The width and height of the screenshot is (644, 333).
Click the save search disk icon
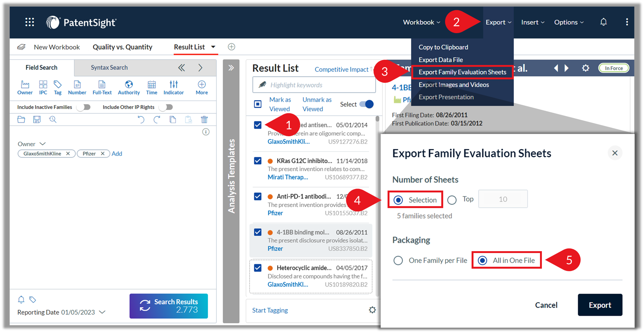(37, 120)
